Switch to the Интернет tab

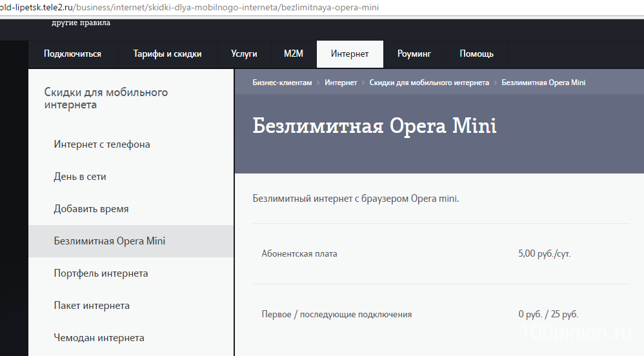coord(350,54)
